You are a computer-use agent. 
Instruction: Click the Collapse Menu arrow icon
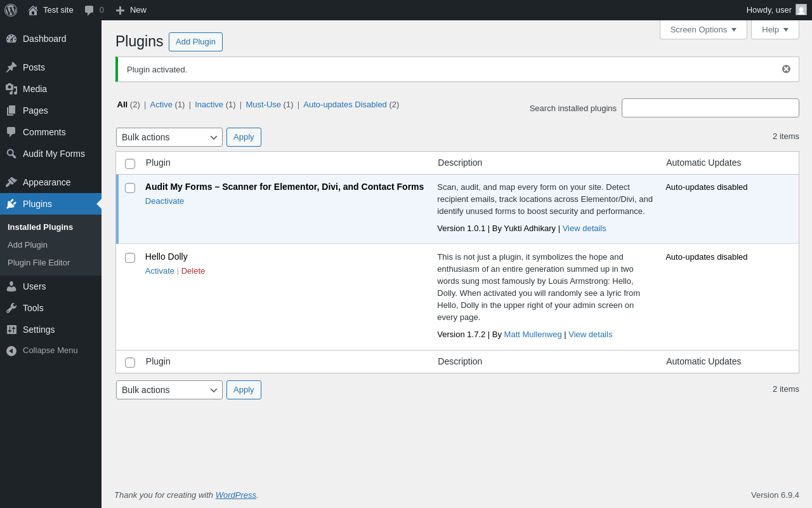click(11, 351)
